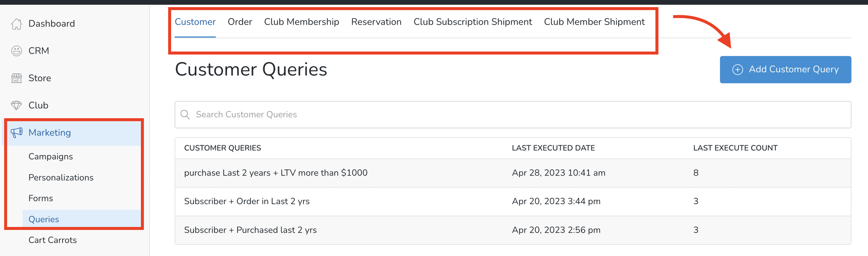Image resolution: width=868 pixels, height=256 pixels.
Task: Click the Dashboard home icon
Action: tap(17, 24)
